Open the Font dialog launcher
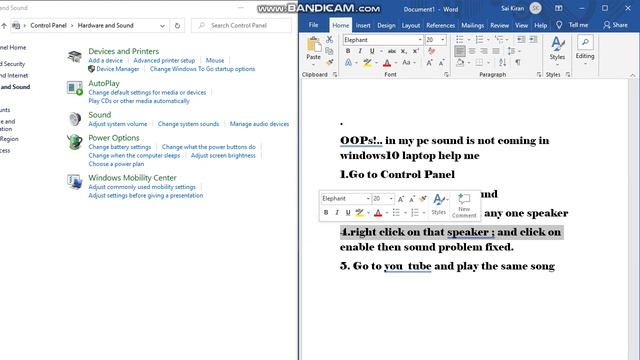640x360 pixels. (x=446, y=75)
